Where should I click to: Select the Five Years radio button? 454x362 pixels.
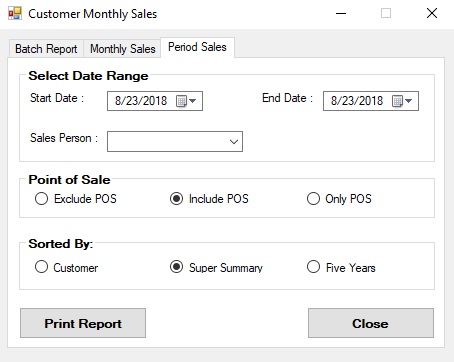(x=341, y=267)
